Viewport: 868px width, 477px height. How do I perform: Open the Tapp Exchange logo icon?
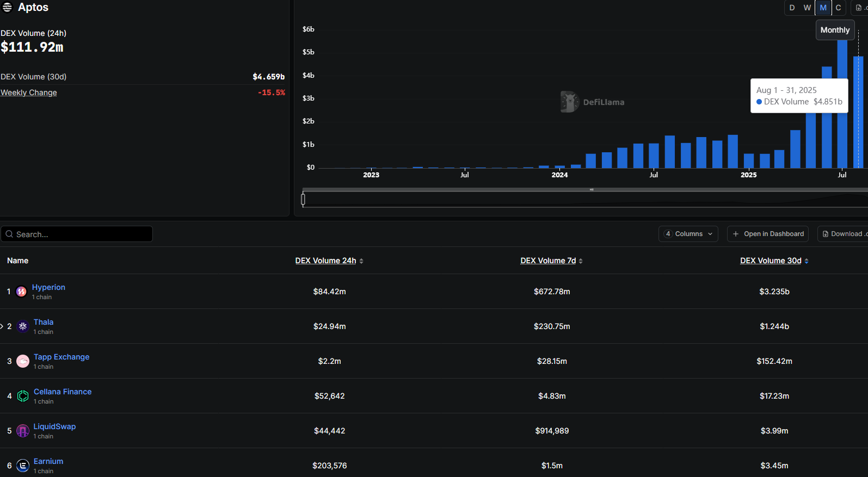pos(23,361)
